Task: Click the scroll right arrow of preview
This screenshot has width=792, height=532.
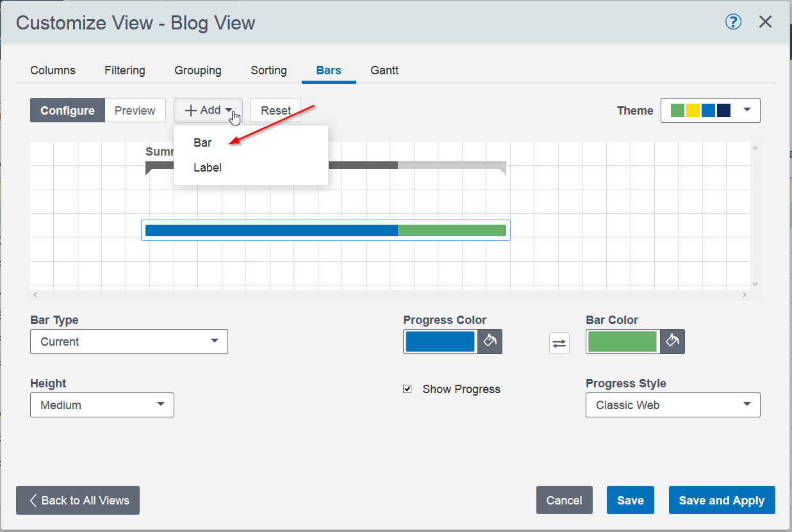Action: point(745,295)
